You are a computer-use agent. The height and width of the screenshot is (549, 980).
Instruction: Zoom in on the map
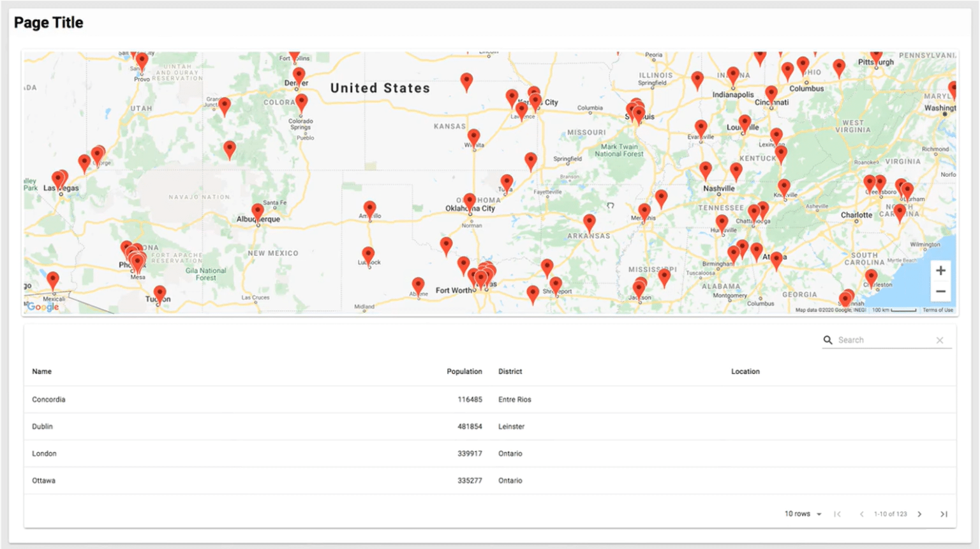940,271
